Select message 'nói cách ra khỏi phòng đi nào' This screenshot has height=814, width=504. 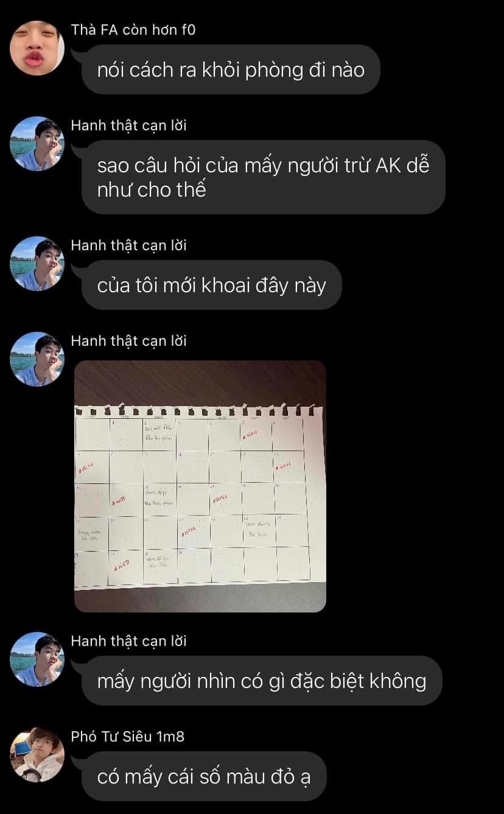click(231, 69)
